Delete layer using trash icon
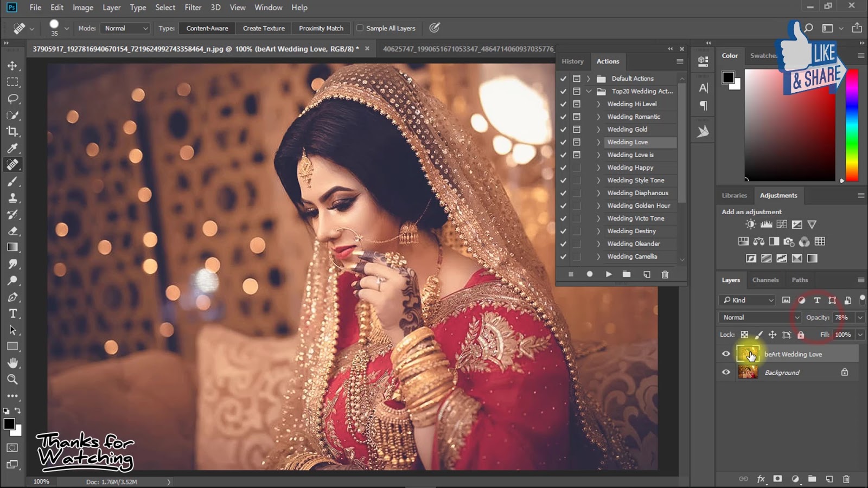The width and height of the screenshot is (868, 488). coord(846,479)
